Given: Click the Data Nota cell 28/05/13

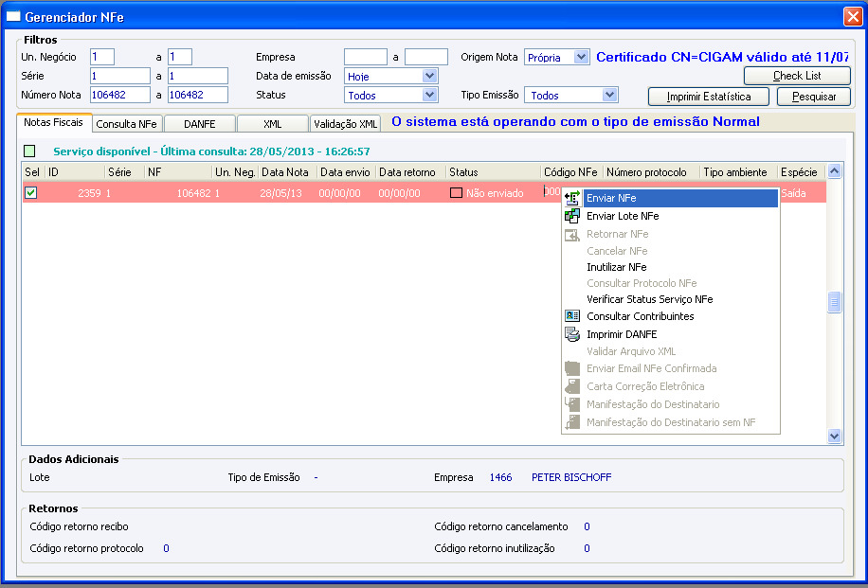Looking at the screenshot, I should tap(280, 193).
